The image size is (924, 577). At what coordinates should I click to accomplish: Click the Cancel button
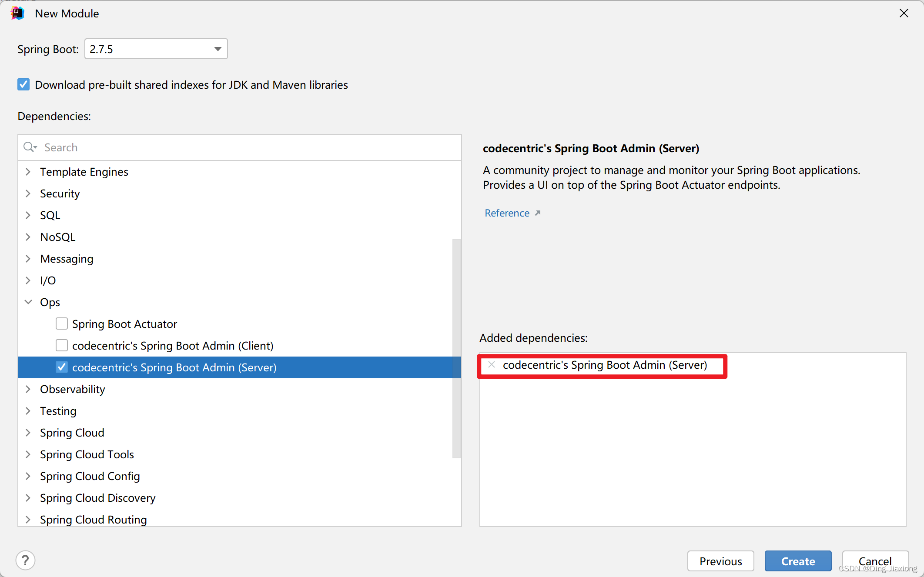tap(875, 561)
